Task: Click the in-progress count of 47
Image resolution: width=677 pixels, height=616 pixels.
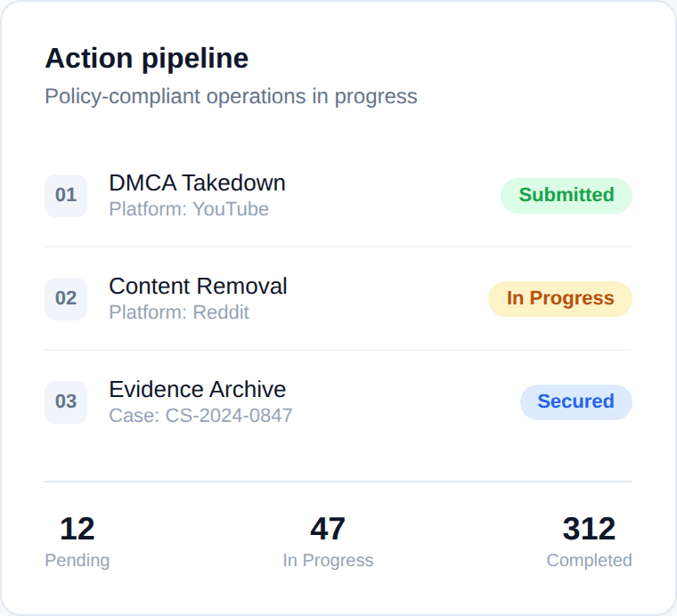Action: 328,529
